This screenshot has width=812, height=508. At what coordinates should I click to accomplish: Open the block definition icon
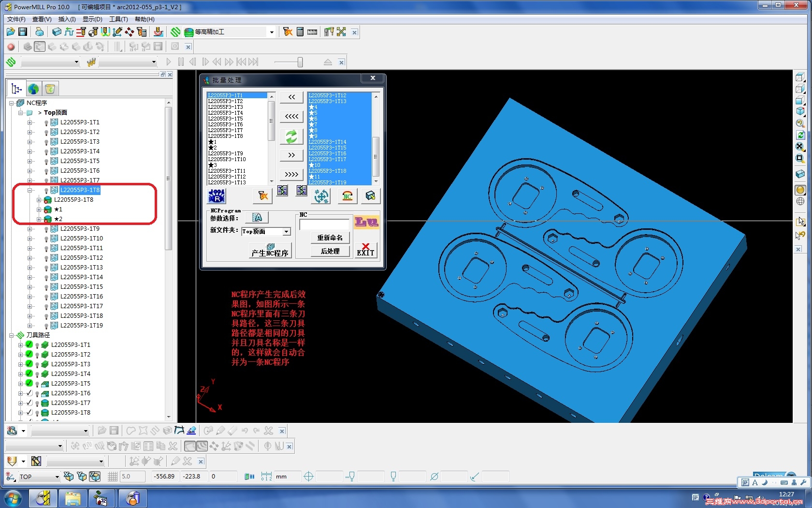click(x=57, y=32)
